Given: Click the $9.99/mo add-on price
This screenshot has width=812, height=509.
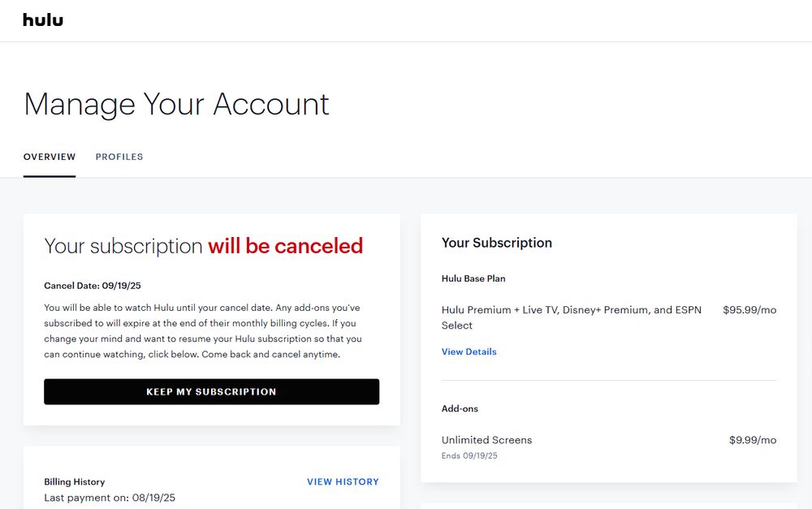Looking at the screenshot, I should 752,440.
